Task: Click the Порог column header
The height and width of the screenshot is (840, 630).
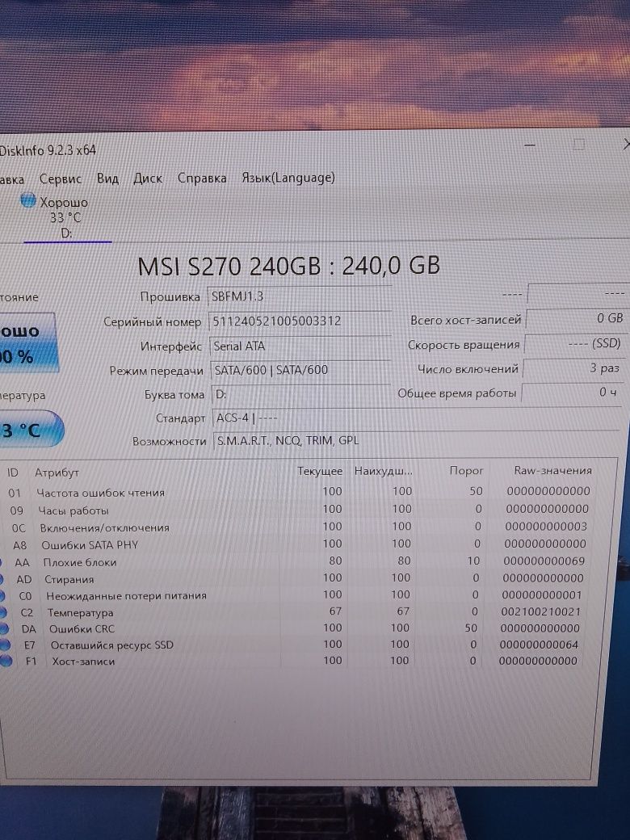Action: click(466, 470)
